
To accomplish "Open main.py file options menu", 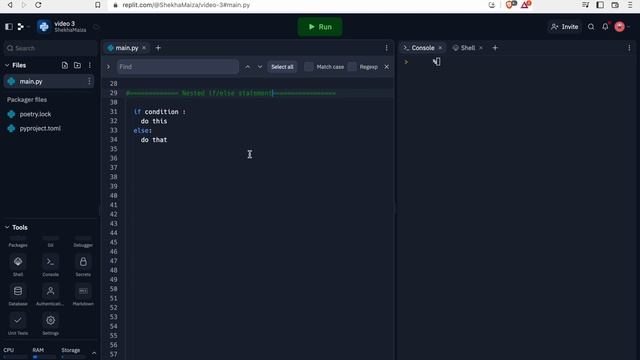I will click(89, 81).
